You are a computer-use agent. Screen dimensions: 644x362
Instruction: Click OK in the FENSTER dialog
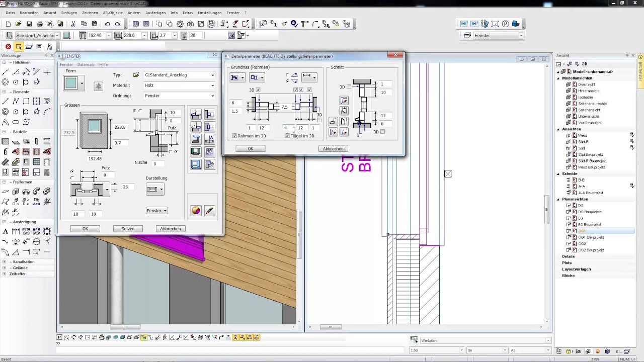point(85,229)
